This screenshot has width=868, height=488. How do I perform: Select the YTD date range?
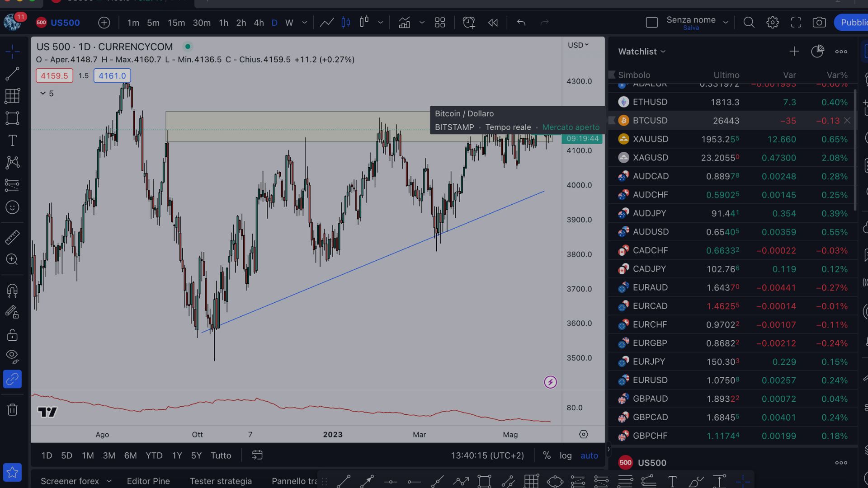154,455
